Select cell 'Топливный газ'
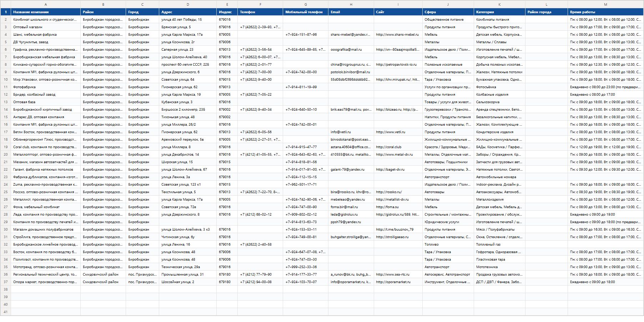644x322 pixels. pyautogui.click(x=499, y=245)
